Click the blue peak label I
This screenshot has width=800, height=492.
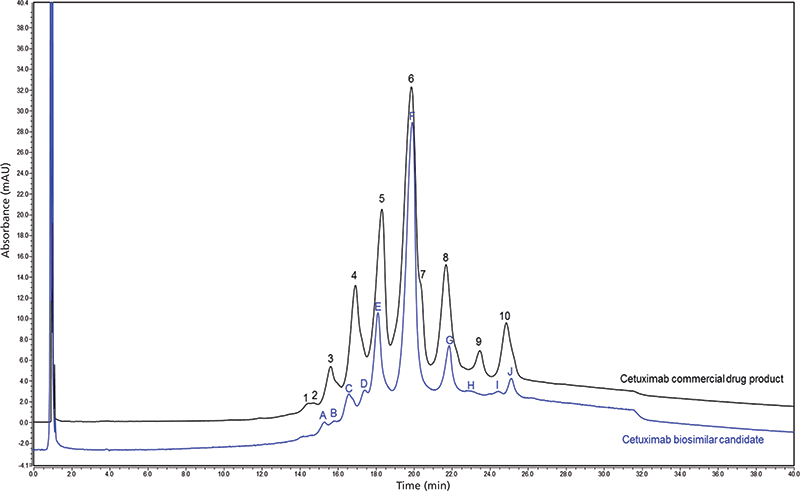pyautogui.click(x=497, y=385)
